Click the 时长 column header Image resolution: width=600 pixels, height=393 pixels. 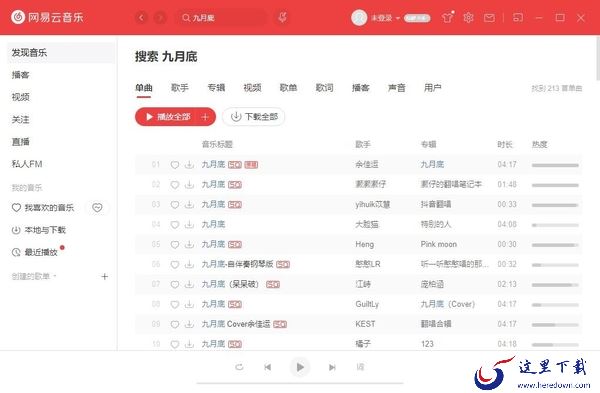click(505, 145)
